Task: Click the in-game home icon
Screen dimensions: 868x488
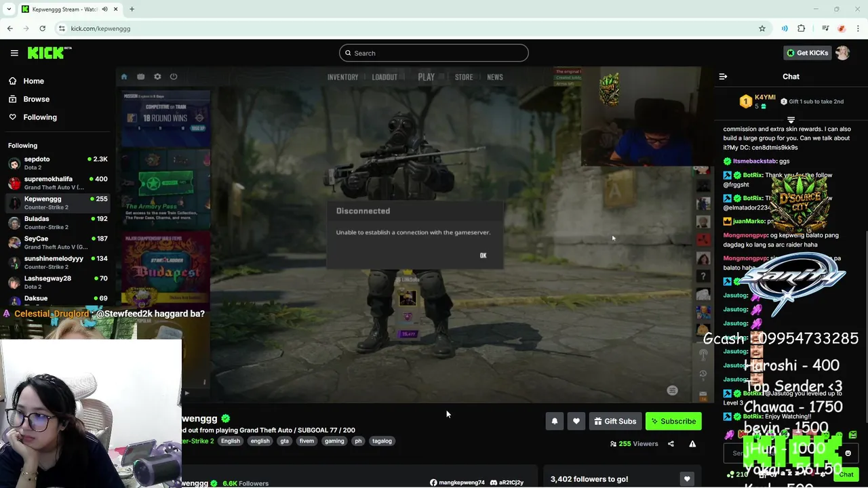Action: coord(124,77)
